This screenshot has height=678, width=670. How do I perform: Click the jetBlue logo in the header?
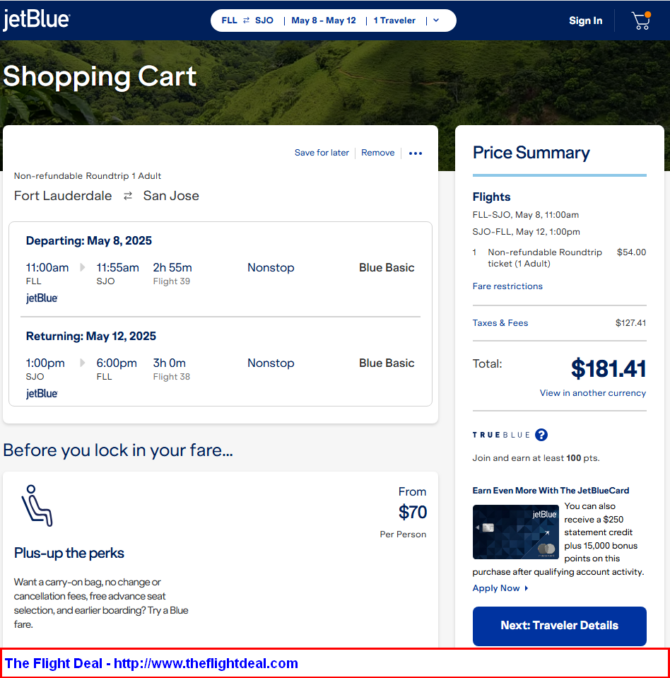(x=36, y=20)
